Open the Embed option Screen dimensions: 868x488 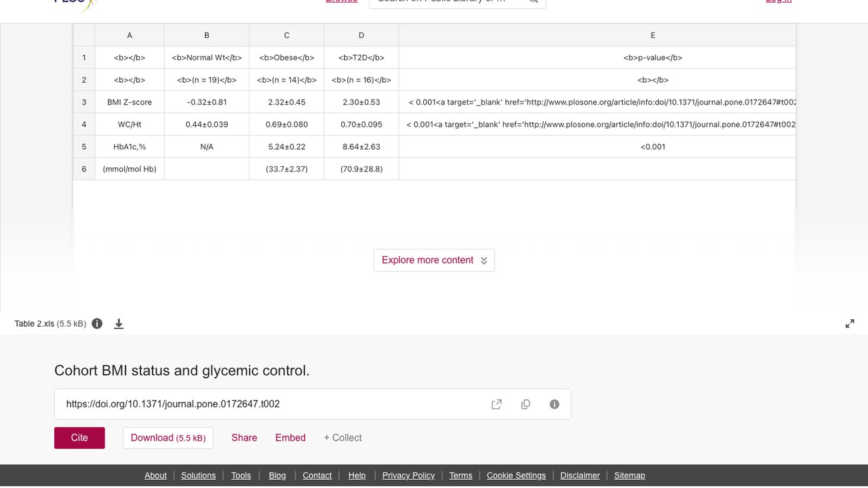(290, 438)
